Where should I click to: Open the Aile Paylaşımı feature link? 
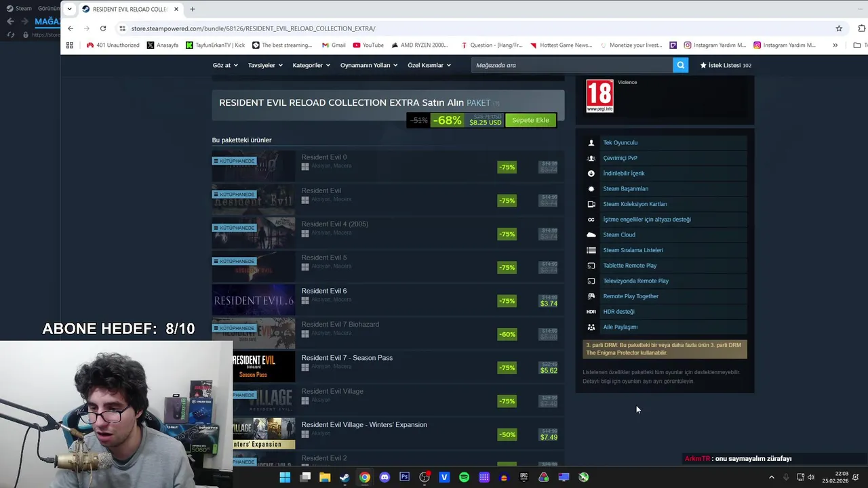click(620, 327)
